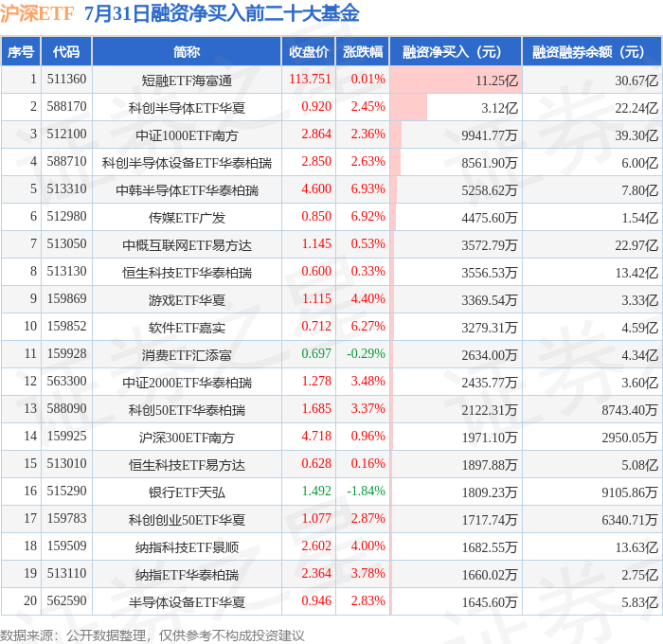This screenshot has width=663, height=644.
Task: Select 中证1000ETF南方 row name
Action: pyautogui.click(x=187, y=135)
